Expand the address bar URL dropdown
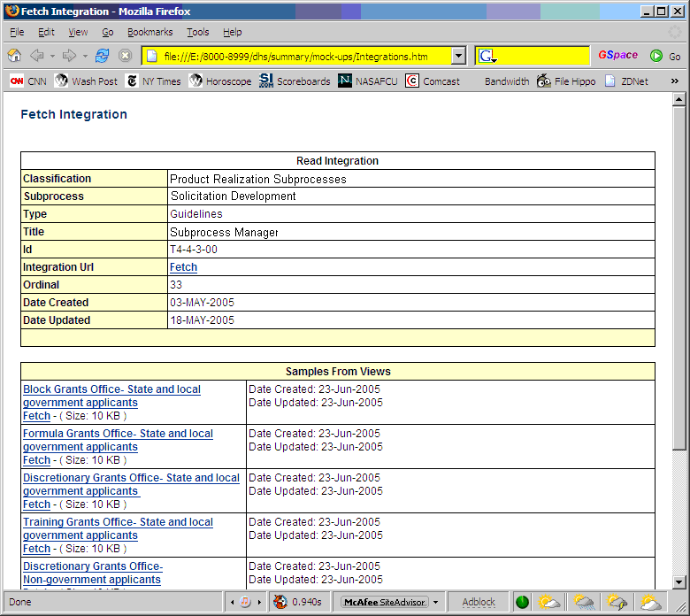The width and height of the screenshot is (690, 616). (458, 56)
